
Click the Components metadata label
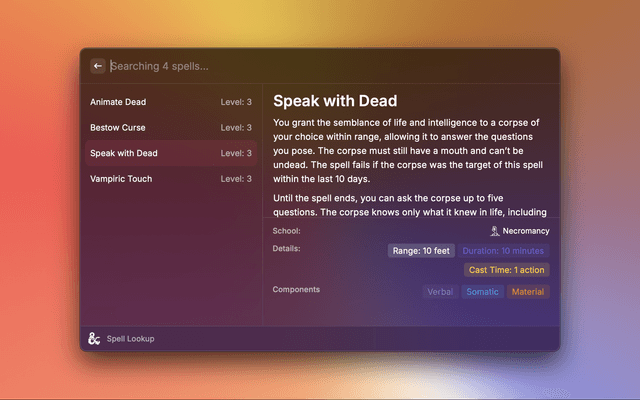pyautogui.click(x=296, y=289)
